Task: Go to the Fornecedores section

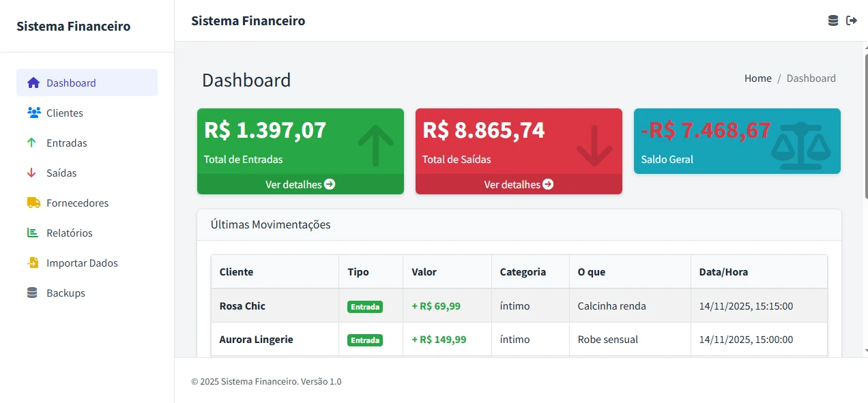Action: pos(77,203)
